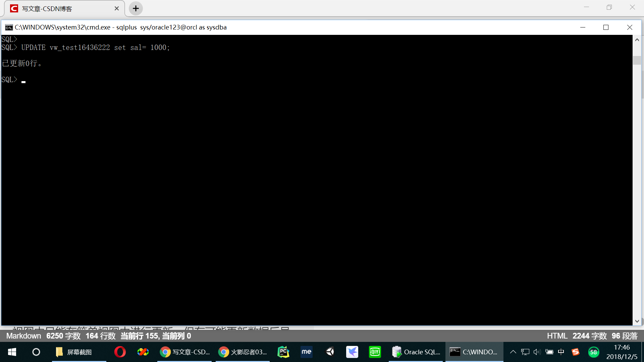Viewport: 644px width, 362px height.
Task: Click the console scrollbar up arrow
Action: click(x=637, y=40)
